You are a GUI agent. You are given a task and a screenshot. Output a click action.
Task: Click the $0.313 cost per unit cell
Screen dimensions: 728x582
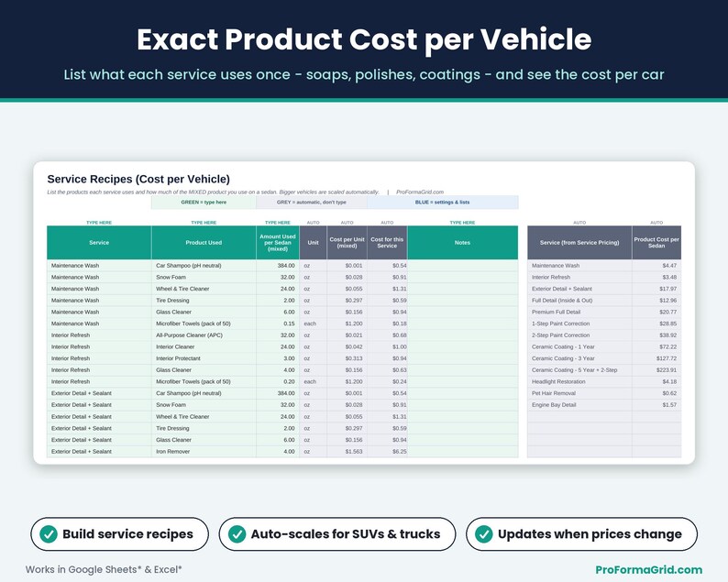[347, 358]
